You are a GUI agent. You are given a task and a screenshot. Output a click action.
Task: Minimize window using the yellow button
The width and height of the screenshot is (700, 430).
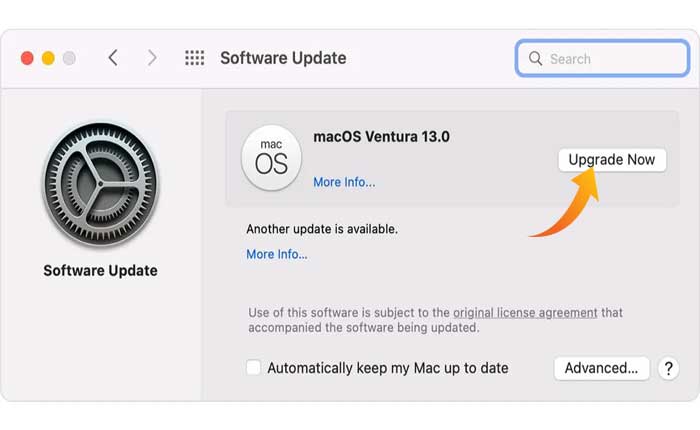[48, 59]
